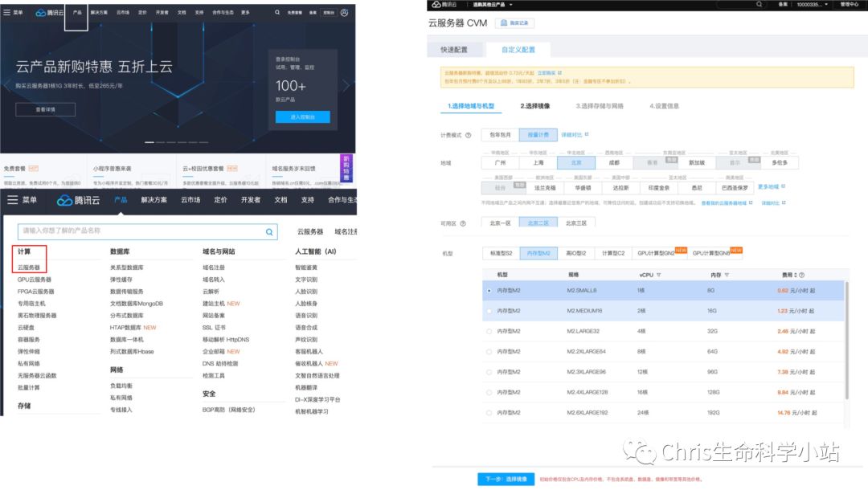
Task: Open 域名注册 under 域名与网站
Action: point(214,267)
